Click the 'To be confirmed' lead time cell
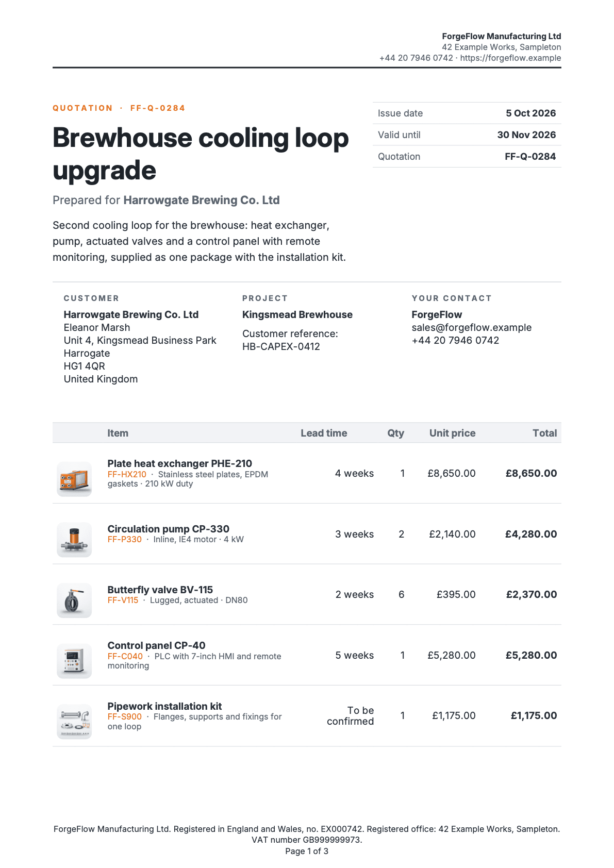Viewport: 614px width, 868px height. pyautogui.click(x=351, y=716)
